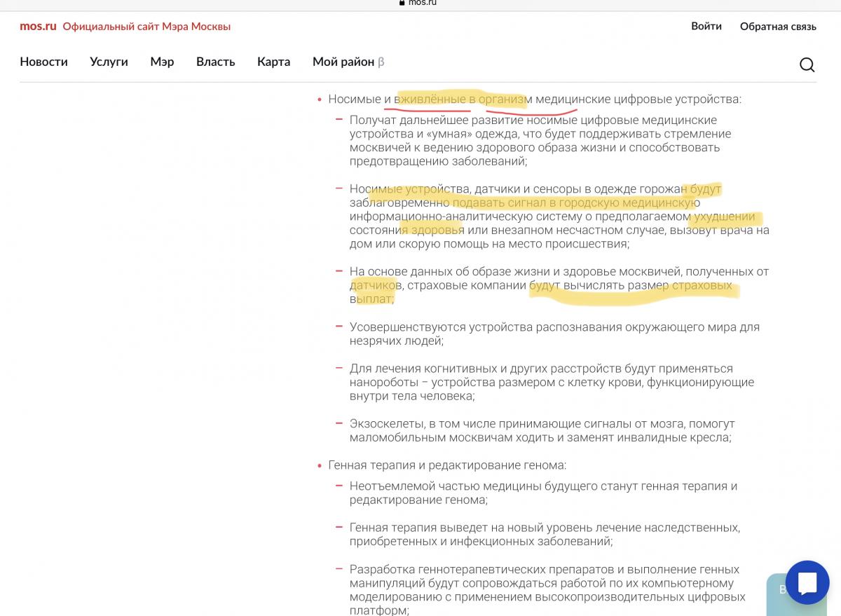Click Войти to sign in
The width and height of the screenshot is (841, 616).
point(706,26)
